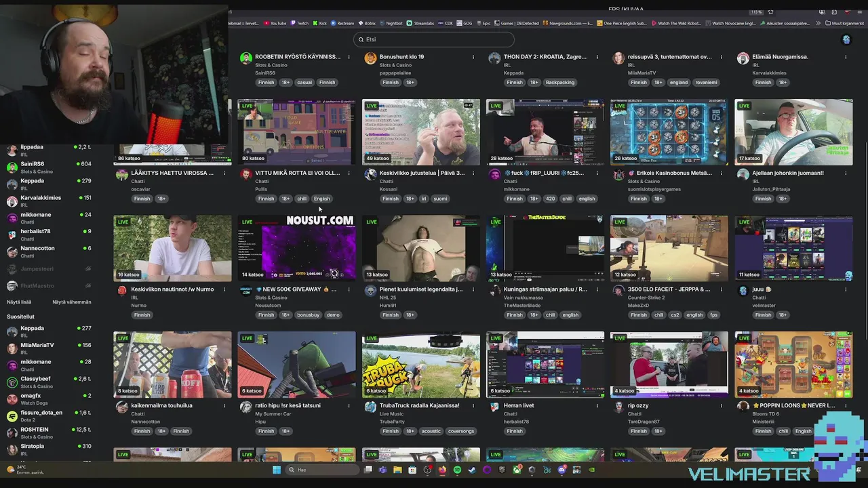Open the Nightbot bookmark
This screenshot has height=488, width=868.
[x=391, y=23]
